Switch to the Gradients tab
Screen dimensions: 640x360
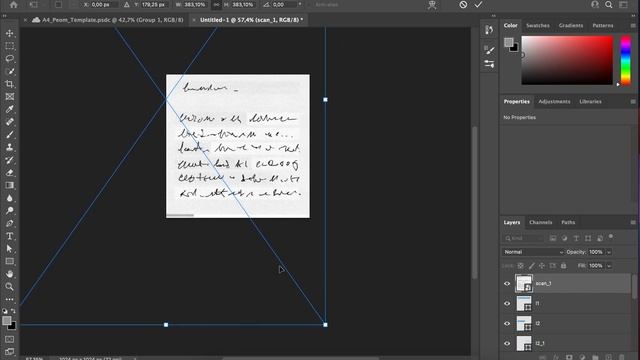coord(571,25)
